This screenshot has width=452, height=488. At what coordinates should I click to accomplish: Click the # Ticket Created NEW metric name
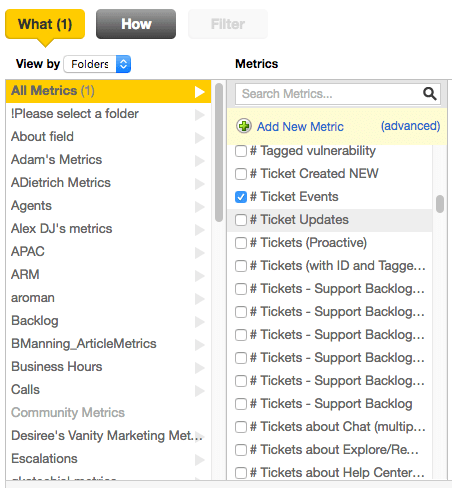tap(314, 174)
